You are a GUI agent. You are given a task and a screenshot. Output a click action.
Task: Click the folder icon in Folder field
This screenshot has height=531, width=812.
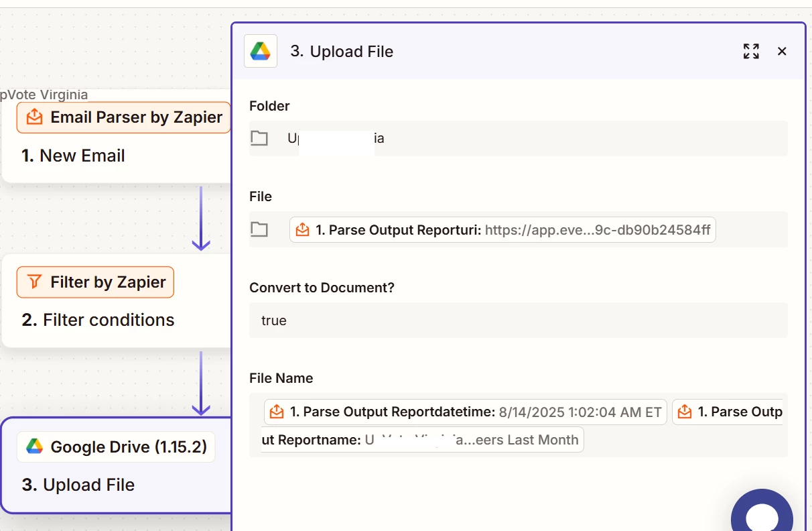click(x=259, y=139)
